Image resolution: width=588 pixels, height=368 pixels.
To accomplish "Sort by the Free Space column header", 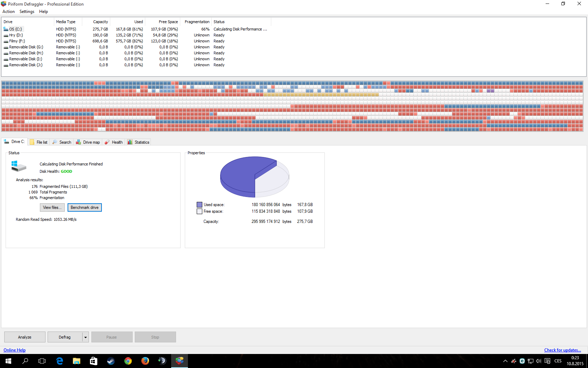I will (x=163, y=22).
